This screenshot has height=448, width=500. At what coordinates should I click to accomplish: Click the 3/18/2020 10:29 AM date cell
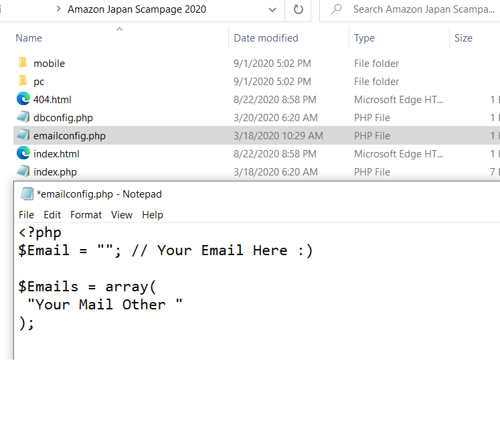click(278, 136)
